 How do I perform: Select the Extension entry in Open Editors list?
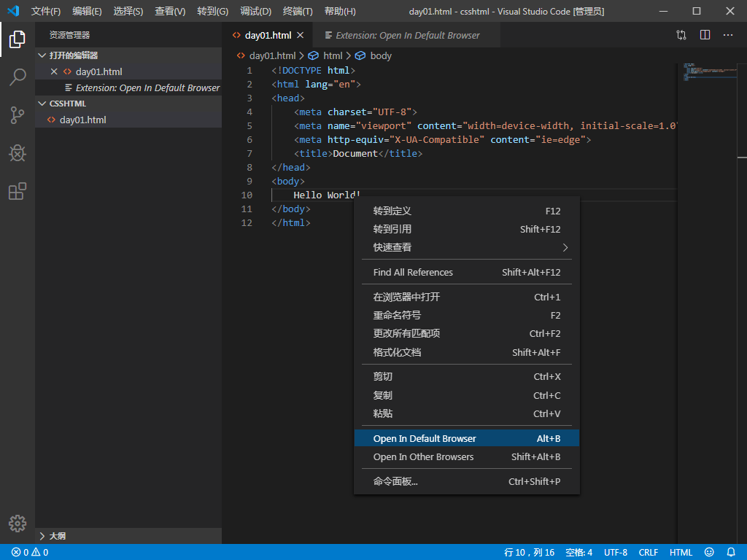(128, 87)
